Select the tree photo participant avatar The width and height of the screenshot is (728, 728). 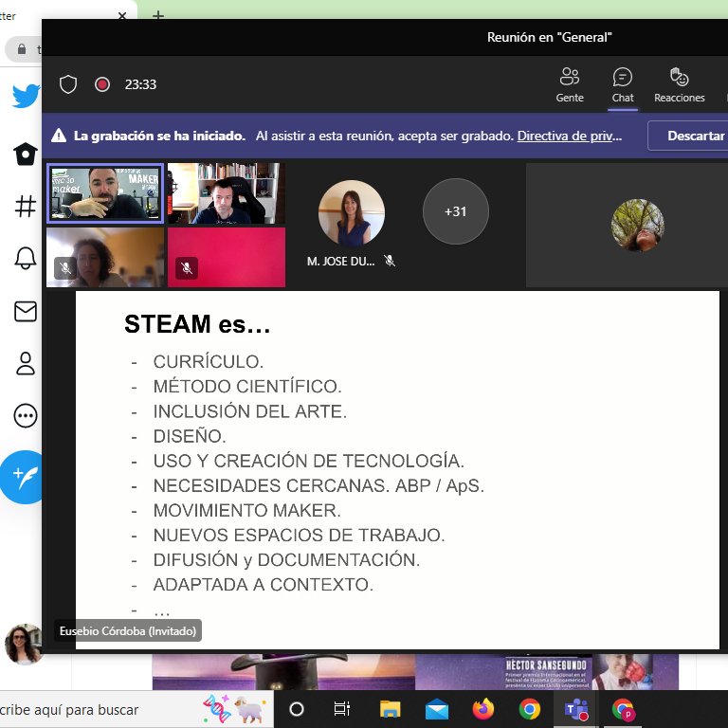tap(637, 226)
